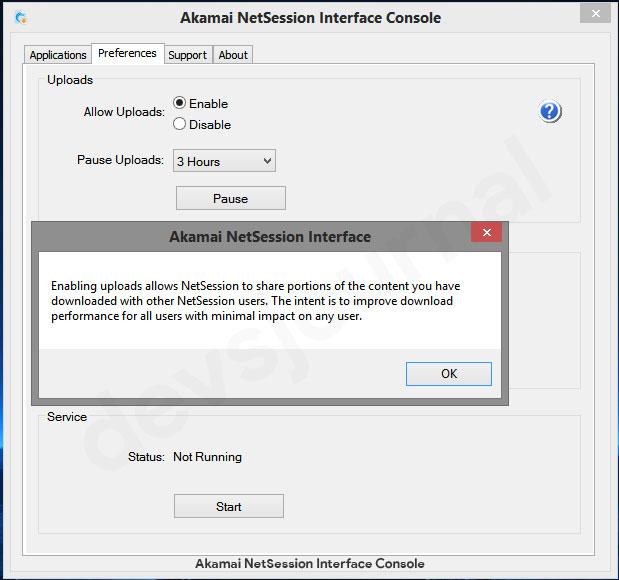Open the Pause Uploads duration dropdown
619x580 pixels.
(224, 161)
